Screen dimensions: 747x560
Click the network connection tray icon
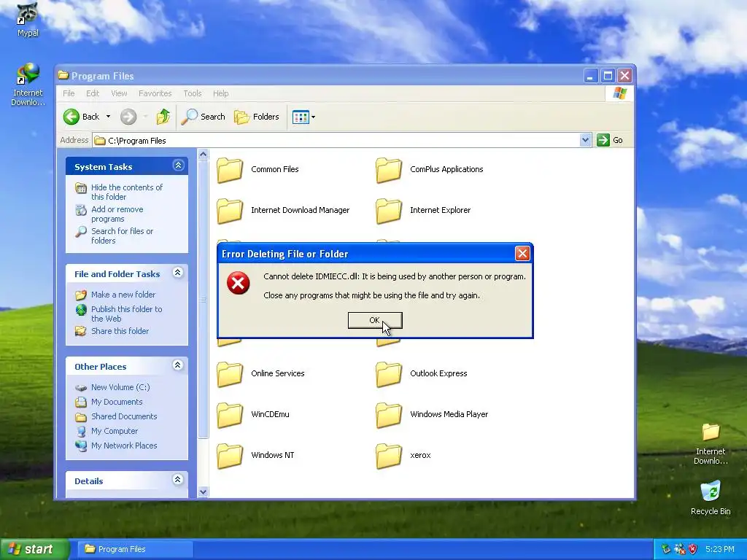pos(680,549)
